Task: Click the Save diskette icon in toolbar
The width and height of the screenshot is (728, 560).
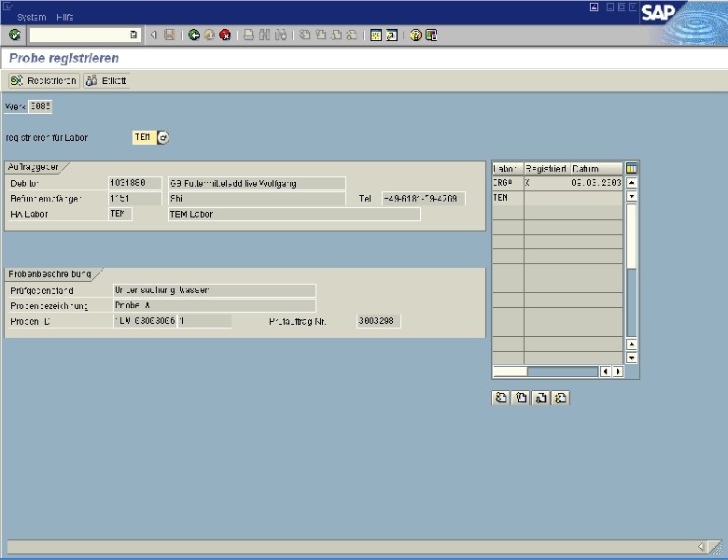Action: click(x=170, y=35)
